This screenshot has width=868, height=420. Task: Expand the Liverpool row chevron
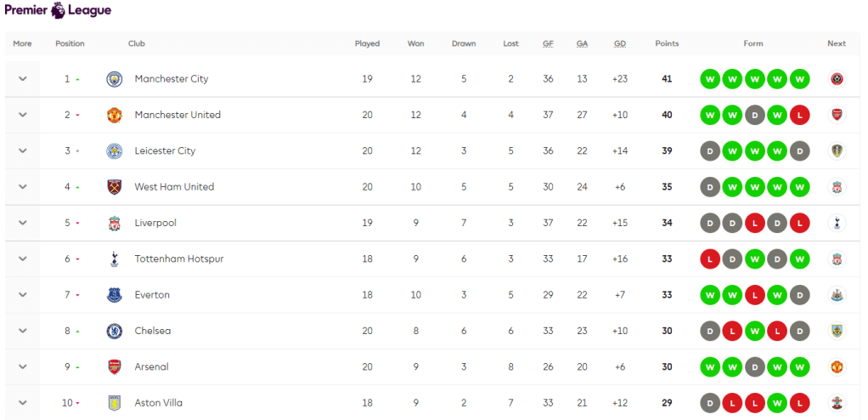coord(23,223)
